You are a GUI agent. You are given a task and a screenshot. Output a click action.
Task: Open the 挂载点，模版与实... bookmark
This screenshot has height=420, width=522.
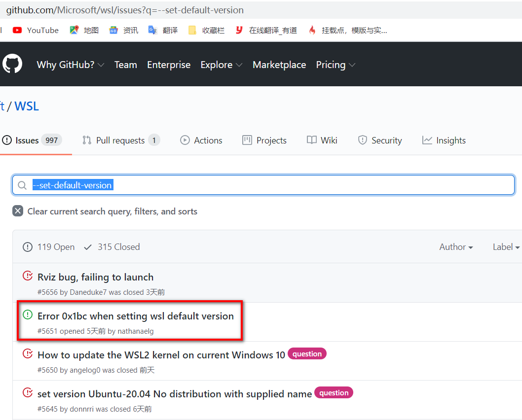pos(347,30)
